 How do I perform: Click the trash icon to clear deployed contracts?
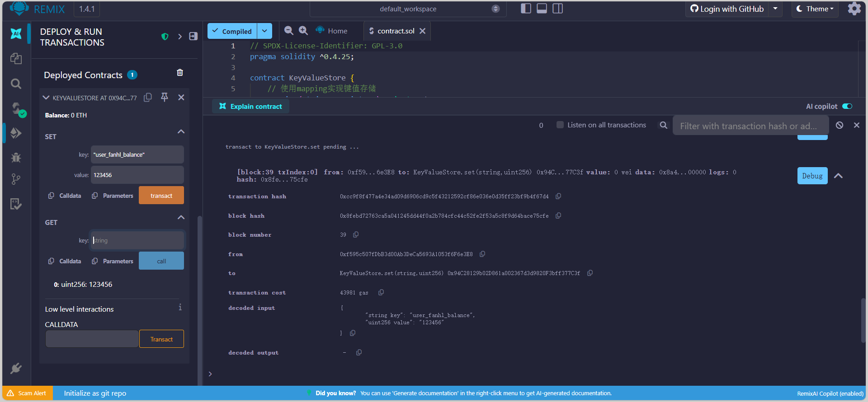[x=180, y=73]
